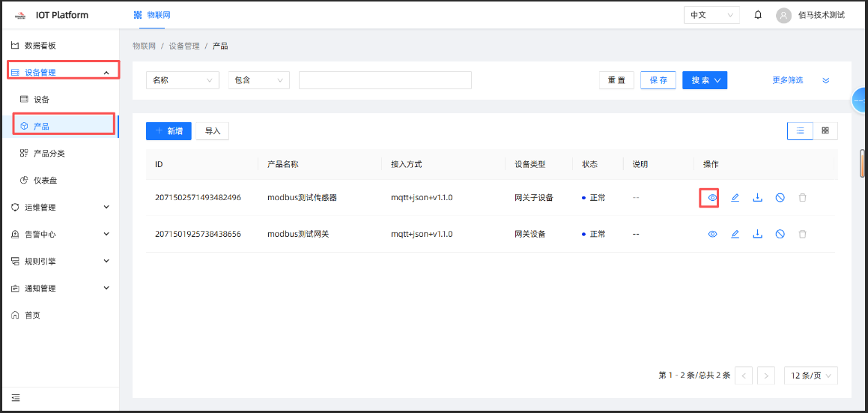Open the 中文 language dropdown
This screenshot has width=868, height=413.
click(711, 15)
